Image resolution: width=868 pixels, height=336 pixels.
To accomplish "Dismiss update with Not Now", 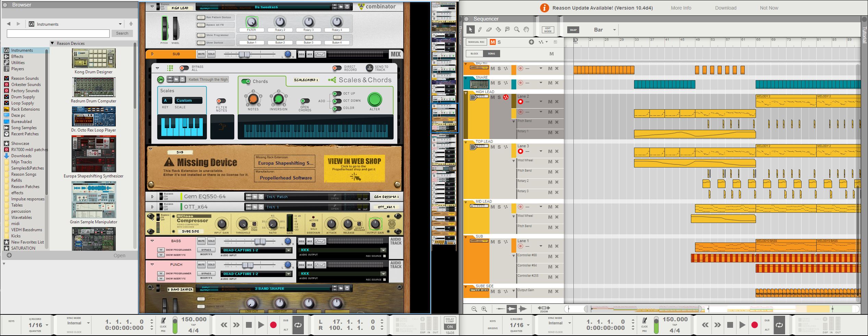I will (x=769, y=8).
